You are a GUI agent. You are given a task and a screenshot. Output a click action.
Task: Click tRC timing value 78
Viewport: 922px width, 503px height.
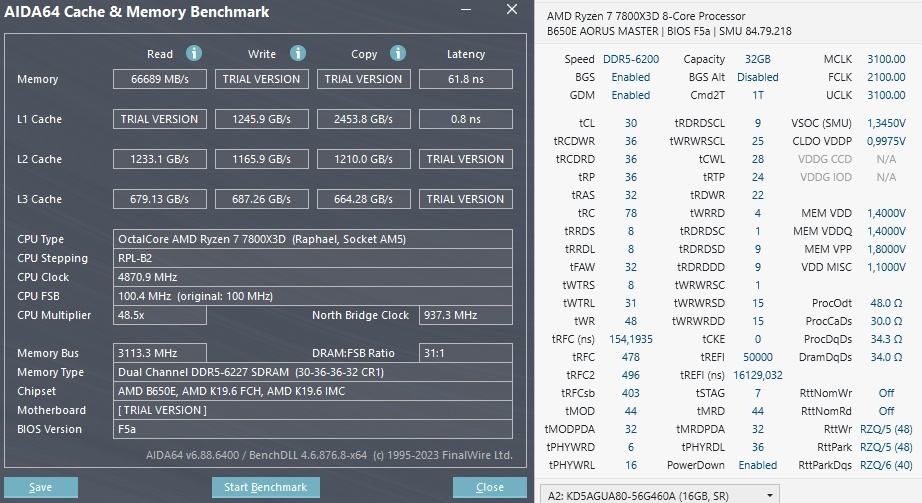(631, 213)
